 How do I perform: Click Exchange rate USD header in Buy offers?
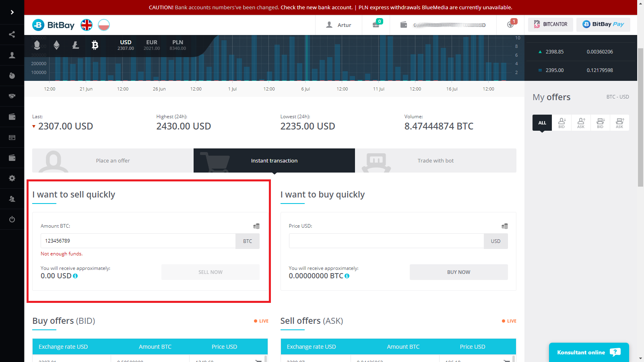[63, 347]
